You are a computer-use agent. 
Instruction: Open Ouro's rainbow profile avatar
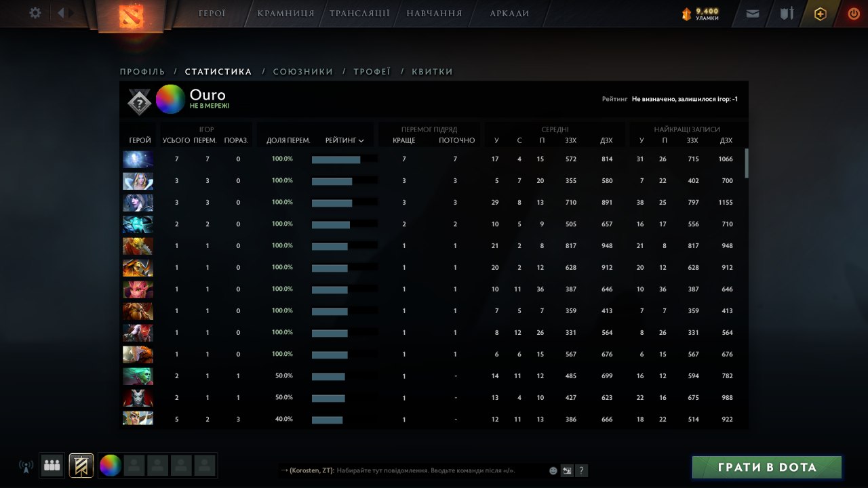coord(170,100)
